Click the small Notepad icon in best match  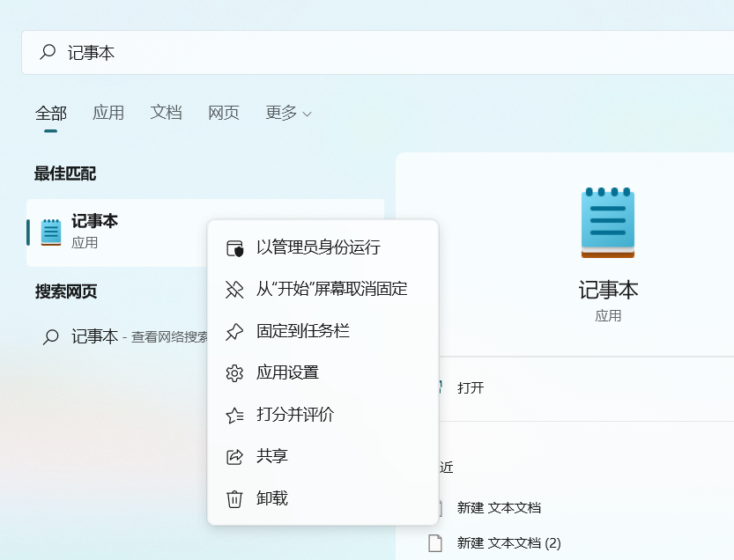(x=51, y=232)
